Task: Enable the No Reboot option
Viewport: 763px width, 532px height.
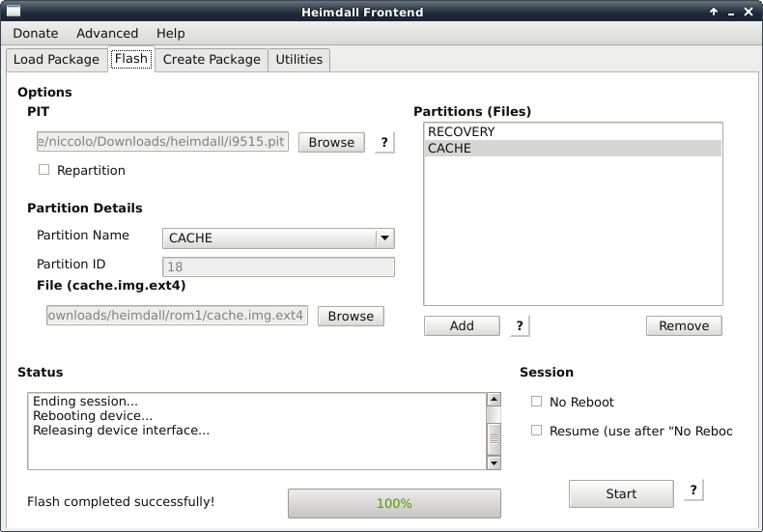Action: tap(536, 402)
